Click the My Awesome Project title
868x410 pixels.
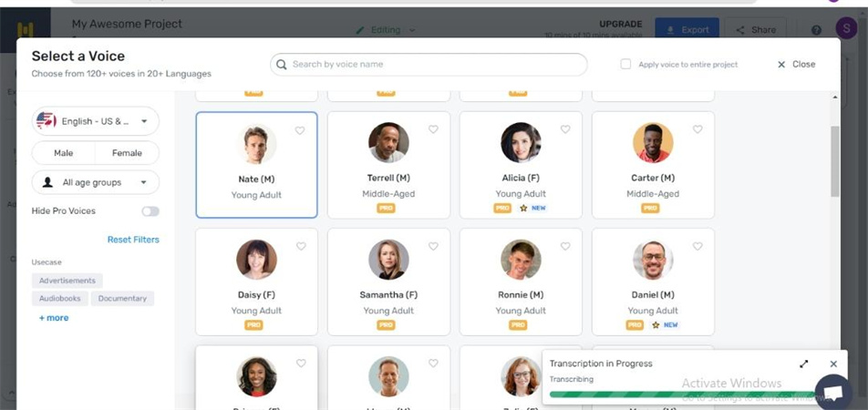(127, 25)
